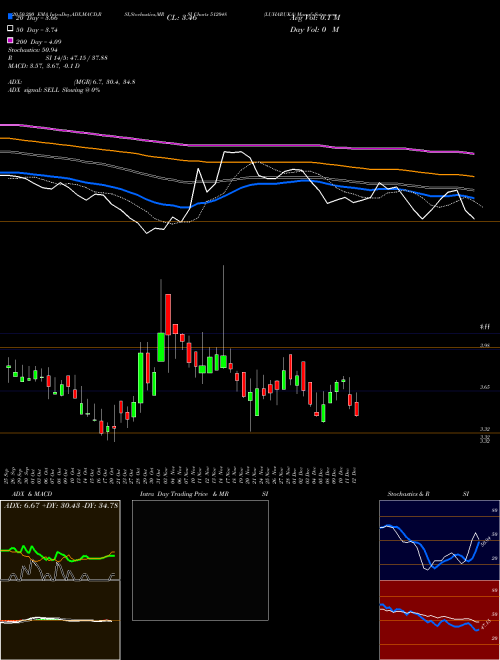Click the 3.65 price axis label
Viewport: 500px width, 660px height.
click(485, 387)
